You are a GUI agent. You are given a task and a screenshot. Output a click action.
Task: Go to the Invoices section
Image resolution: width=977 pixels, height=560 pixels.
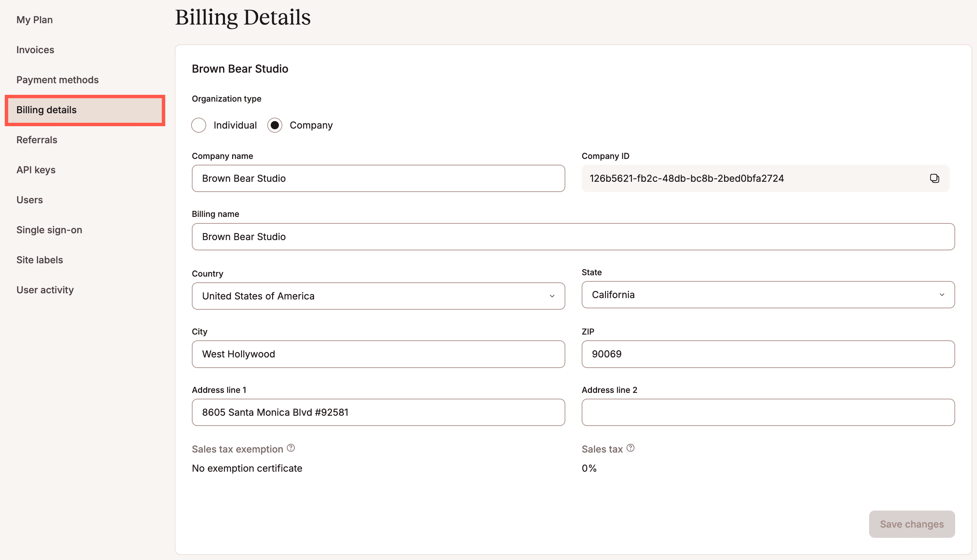[35, 49]
